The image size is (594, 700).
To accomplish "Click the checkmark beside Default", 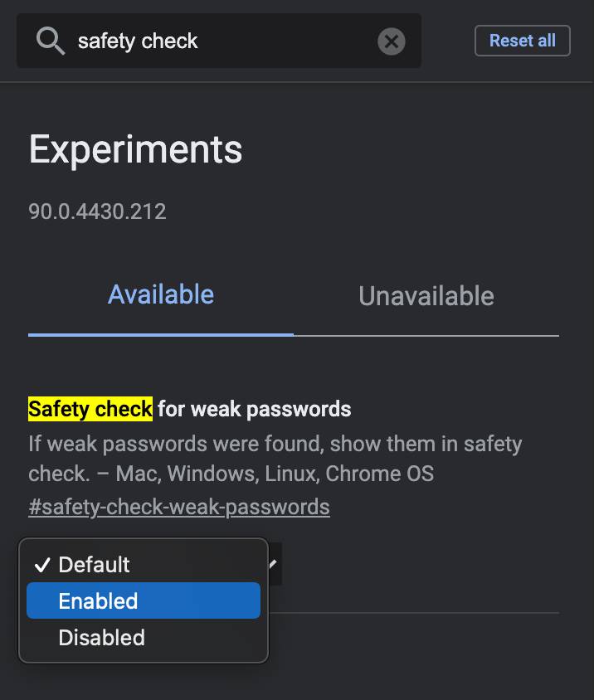I will [41, 565].
